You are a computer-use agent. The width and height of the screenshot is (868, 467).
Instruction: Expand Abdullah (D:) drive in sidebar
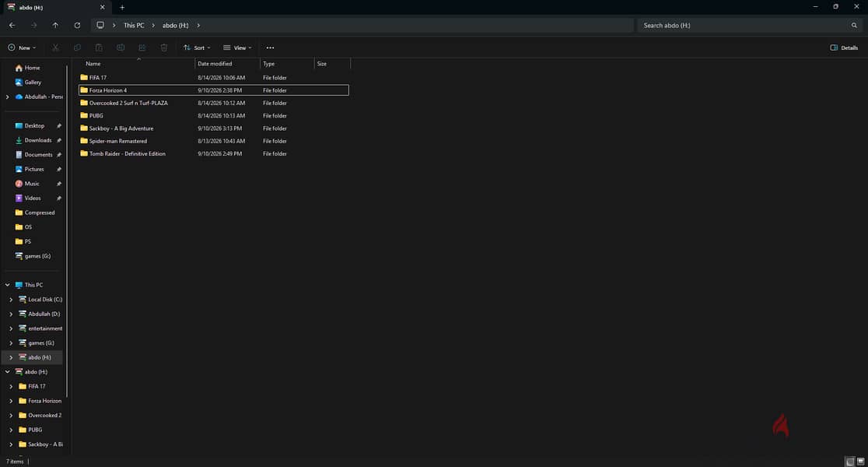11,314
